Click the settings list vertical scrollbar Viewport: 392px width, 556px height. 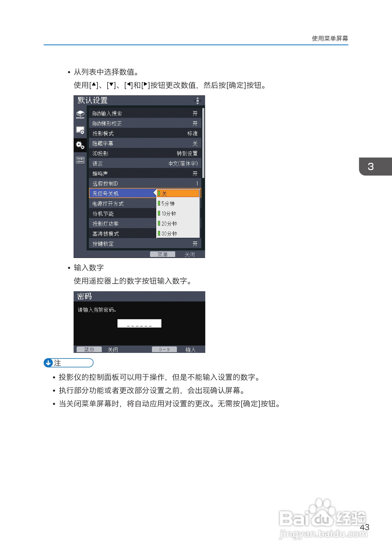[203, 143]
